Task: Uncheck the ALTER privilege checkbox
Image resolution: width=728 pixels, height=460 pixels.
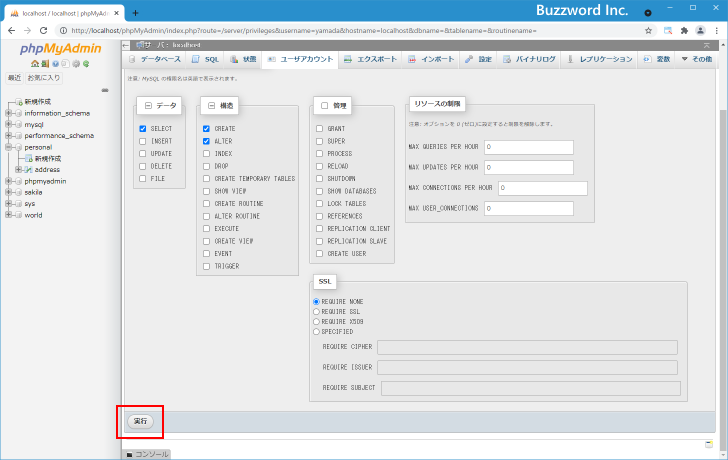Action: tap(206, 142)
